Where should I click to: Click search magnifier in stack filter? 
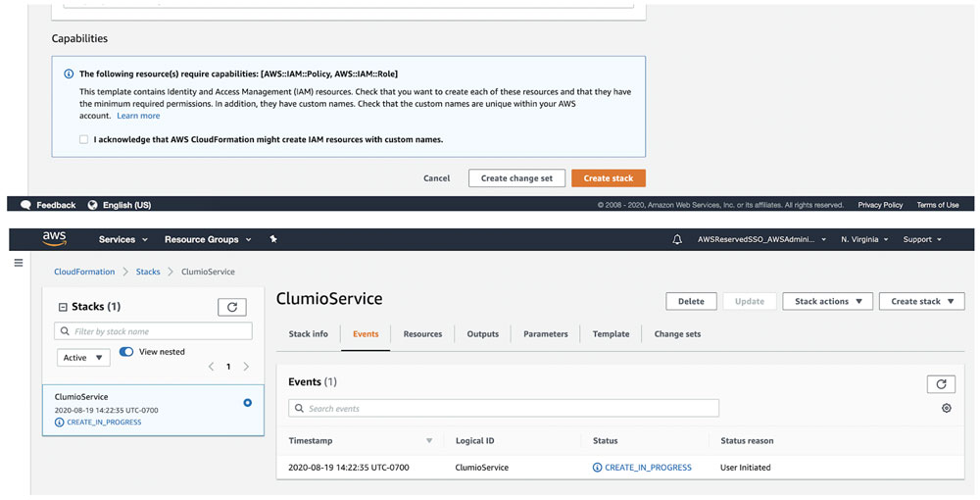(x=65, y=331)
